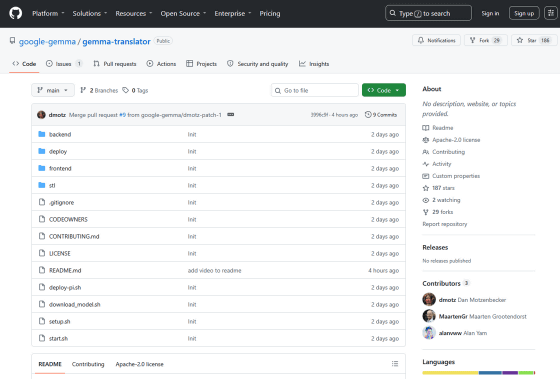Click the Notifications bell button
The image size is (560, 379).
tap(436, 40)
